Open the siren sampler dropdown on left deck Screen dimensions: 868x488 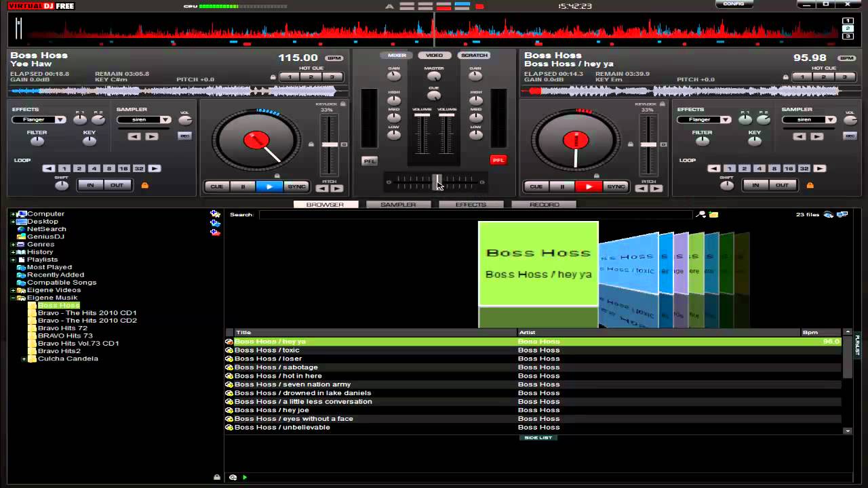click(x=165, y=120)
